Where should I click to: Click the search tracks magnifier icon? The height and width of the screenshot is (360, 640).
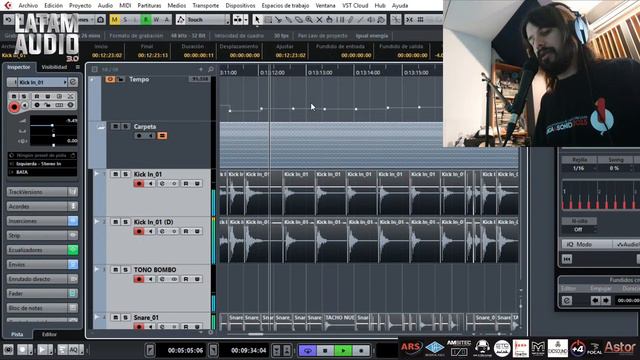coord(211,69)
